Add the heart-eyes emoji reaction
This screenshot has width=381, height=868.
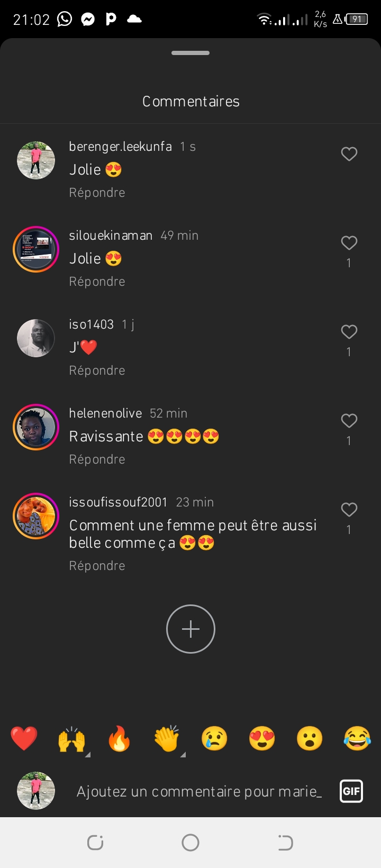click(x=262, y=738)
